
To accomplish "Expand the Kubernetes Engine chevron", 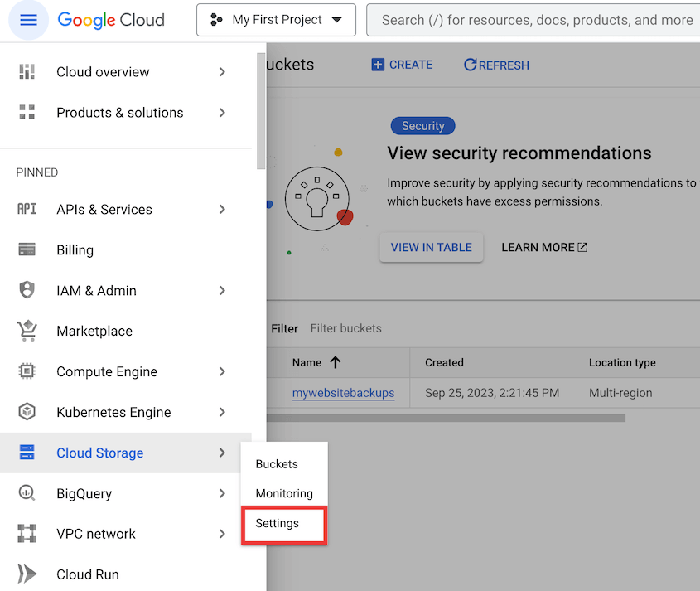I will pos(222,412).
